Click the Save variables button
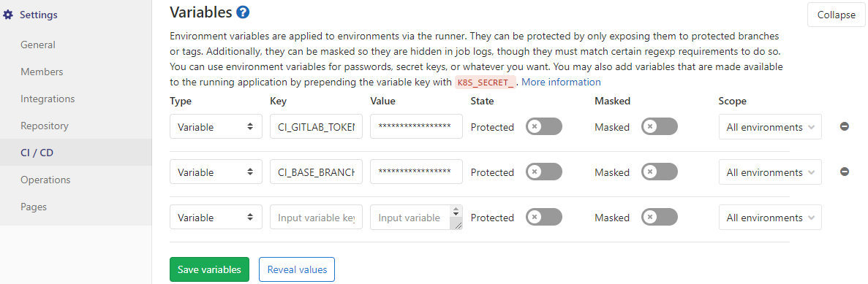 click(x=209, y=269)
